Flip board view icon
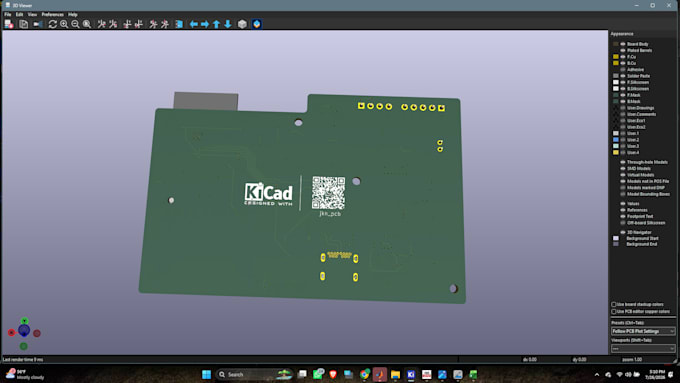Viewport: 680px width, 383px height. (179, 24)
